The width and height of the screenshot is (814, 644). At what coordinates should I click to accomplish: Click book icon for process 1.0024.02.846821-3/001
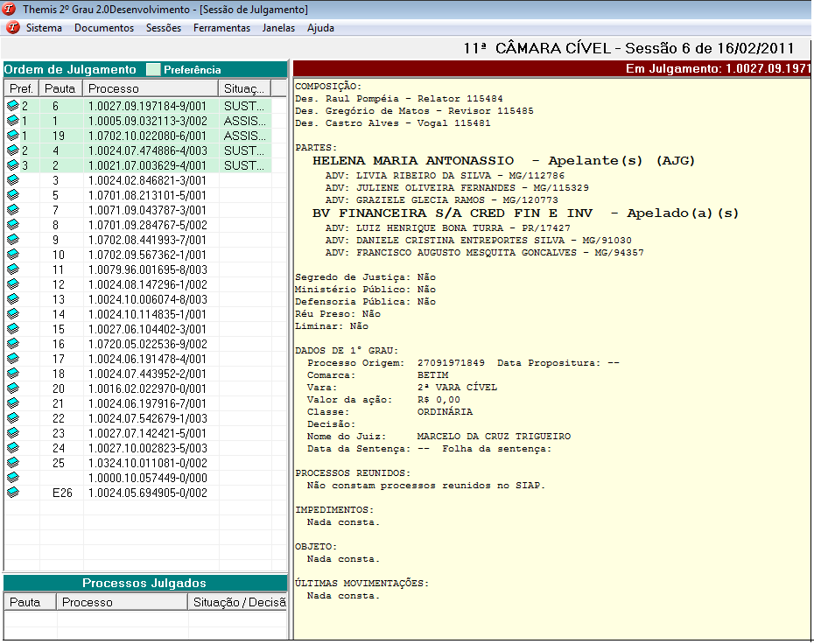click(x=13, y=180)
